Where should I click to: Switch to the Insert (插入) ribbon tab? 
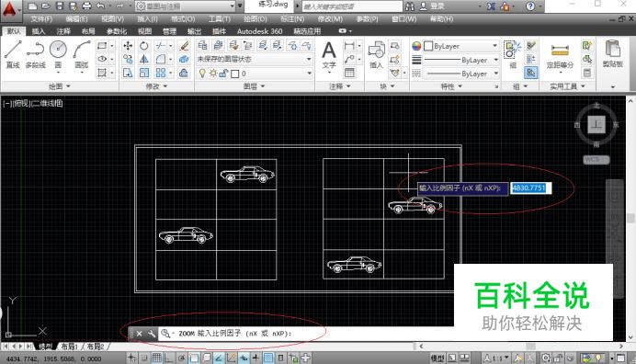point(39,31)
